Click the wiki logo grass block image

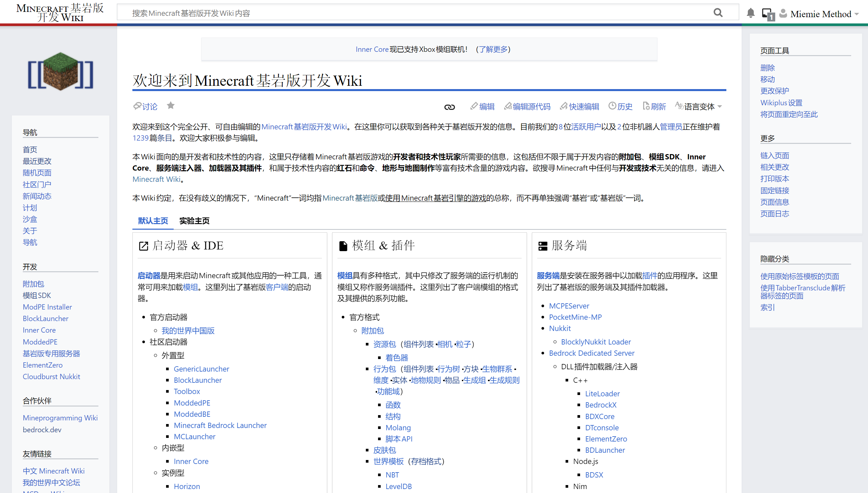pyautogui.click(x=61, y=72)
